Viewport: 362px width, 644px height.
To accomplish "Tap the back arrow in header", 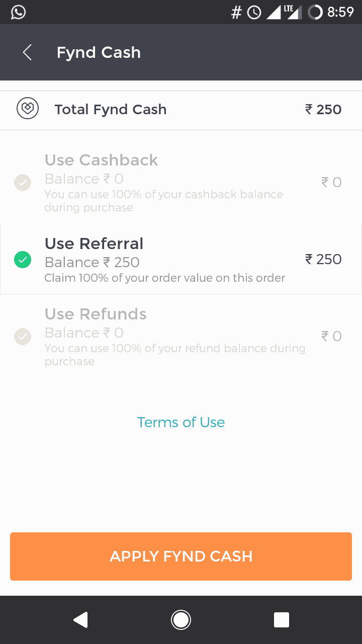I will pos(27,52).
